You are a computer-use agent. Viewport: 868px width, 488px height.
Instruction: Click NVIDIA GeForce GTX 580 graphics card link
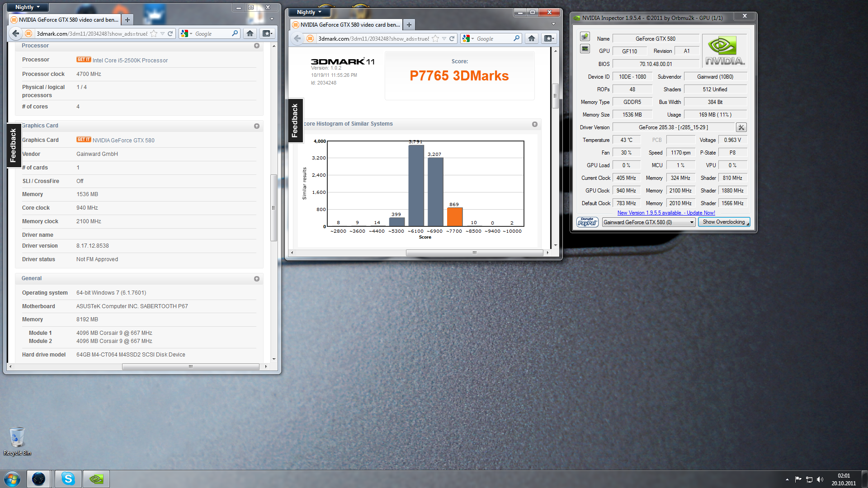click(x=123, y=141)
